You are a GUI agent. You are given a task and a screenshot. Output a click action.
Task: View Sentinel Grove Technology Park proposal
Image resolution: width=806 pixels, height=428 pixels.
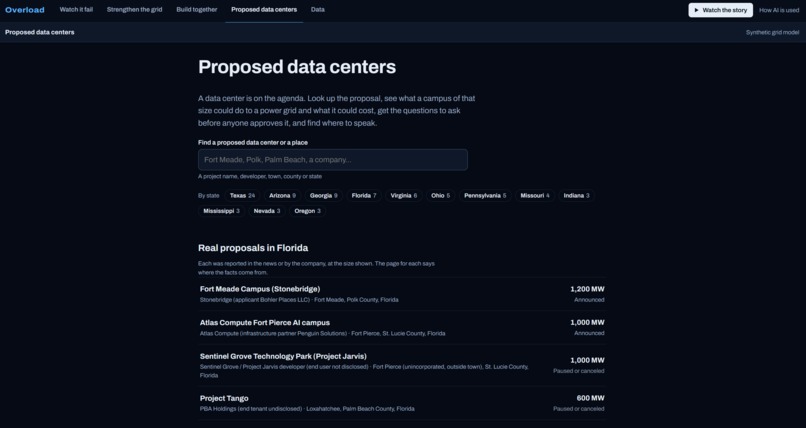pyautogui.click(x=402, y=365)
